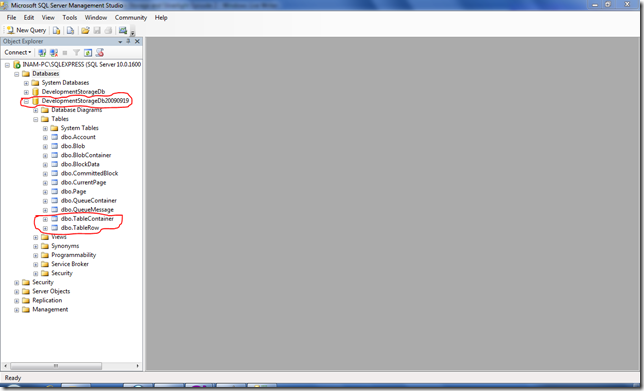
Task: Open the Community menu
Action: (131, 18)
